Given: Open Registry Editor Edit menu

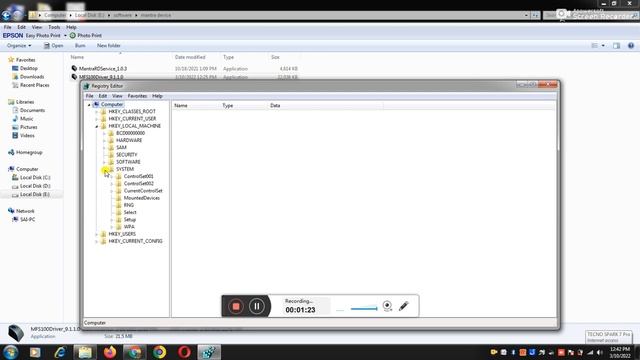Looking at the screenshot, I should (x=103, y=96).
